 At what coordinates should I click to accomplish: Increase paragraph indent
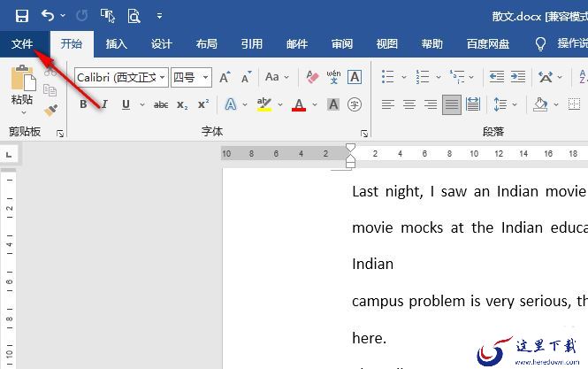point(518,77)
